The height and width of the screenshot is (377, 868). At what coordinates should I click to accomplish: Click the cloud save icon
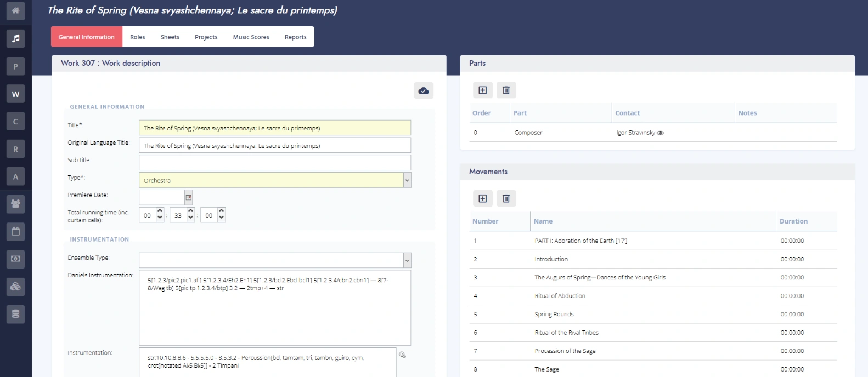(x=423, y=90)
